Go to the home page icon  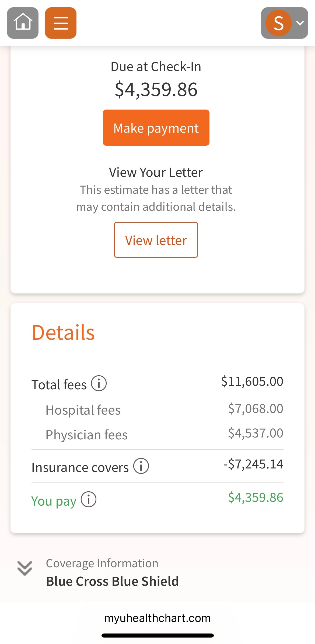click(23, 23)
